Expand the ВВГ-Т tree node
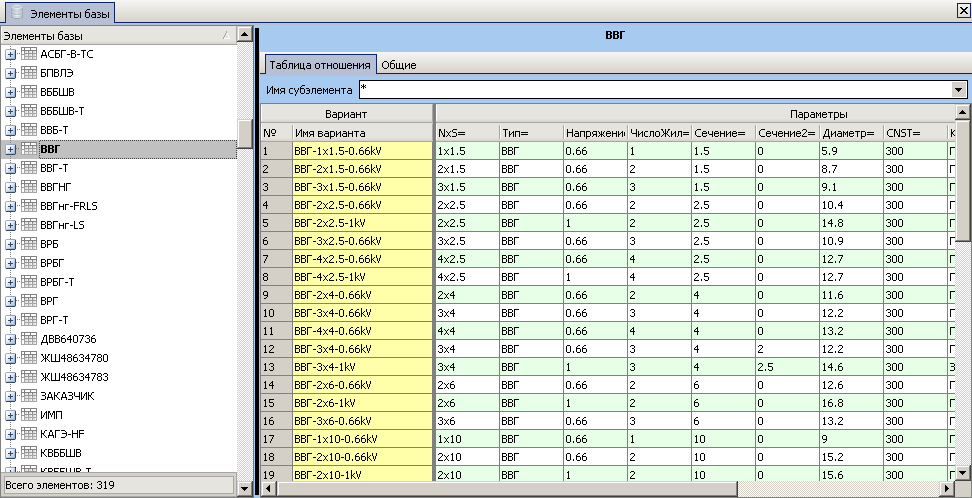The image size is (972, 498). (x=10, y=168)
